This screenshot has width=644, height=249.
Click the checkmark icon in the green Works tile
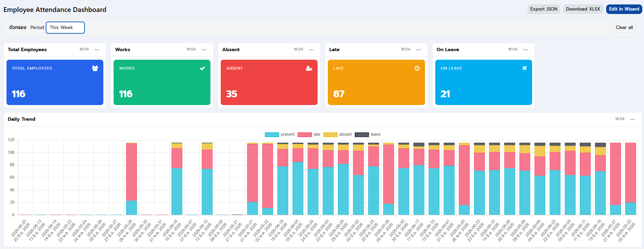pyautogui.click(x=202, y=68)
